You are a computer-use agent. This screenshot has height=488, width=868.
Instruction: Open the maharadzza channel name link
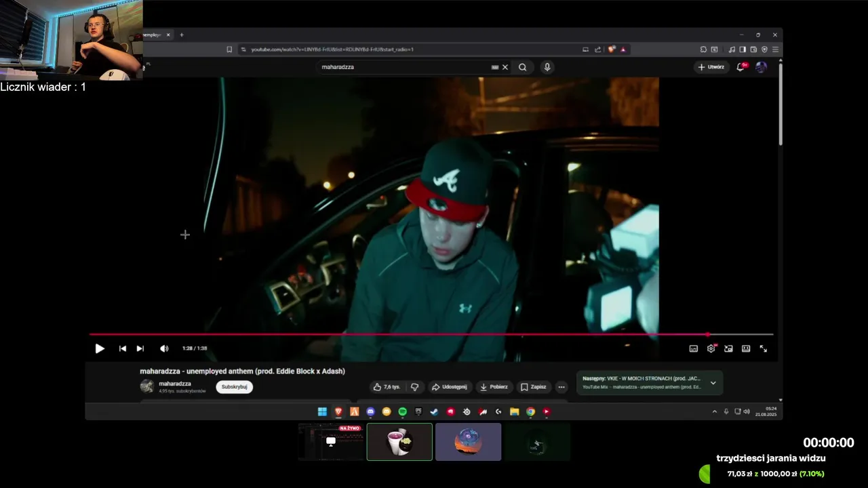(175, 384)
